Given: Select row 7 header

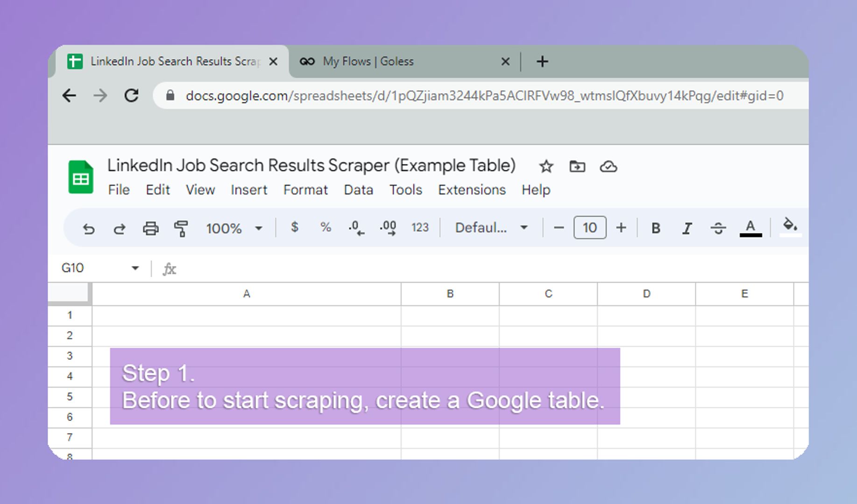Looking at the screenshot, I should [70, 438].
